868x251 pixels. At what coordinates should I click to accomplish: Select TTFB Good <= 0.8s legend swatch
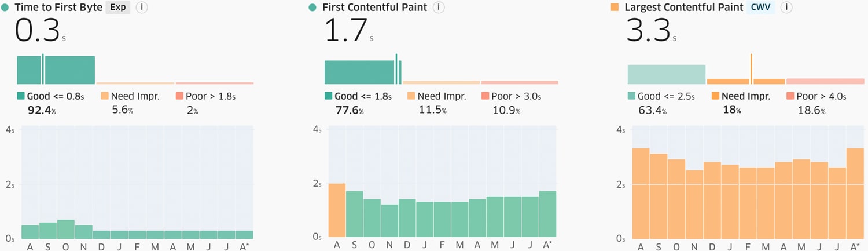click(21, 96)
